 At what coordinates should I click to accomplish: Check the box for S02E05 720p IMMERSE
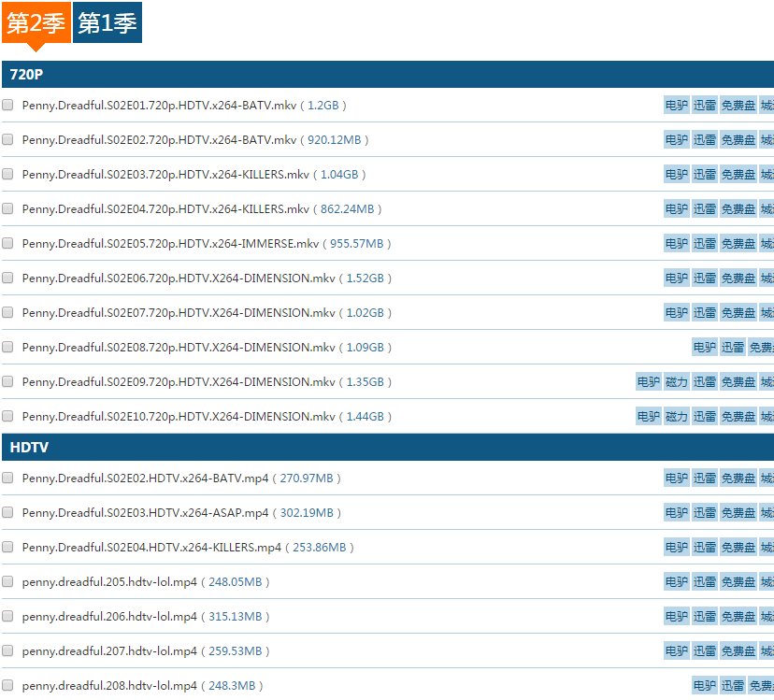point(8,243)
